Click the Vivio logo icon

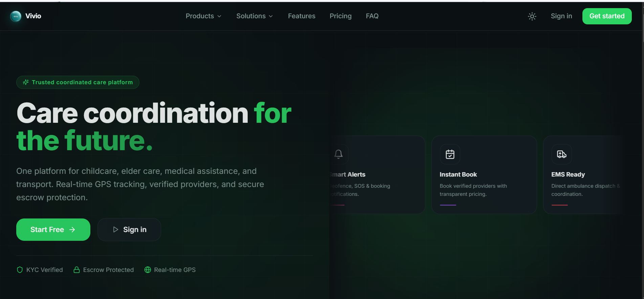16,16
